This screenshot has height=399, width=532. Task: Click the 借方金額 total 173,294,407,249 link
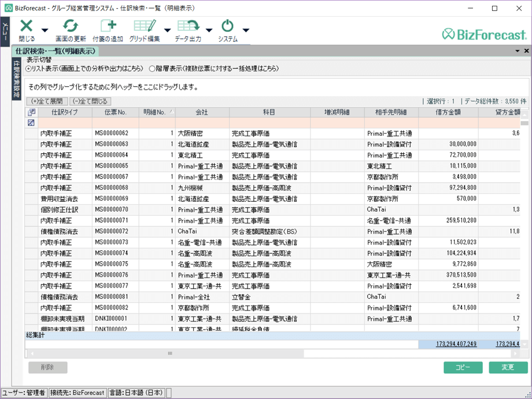point(456,344)
